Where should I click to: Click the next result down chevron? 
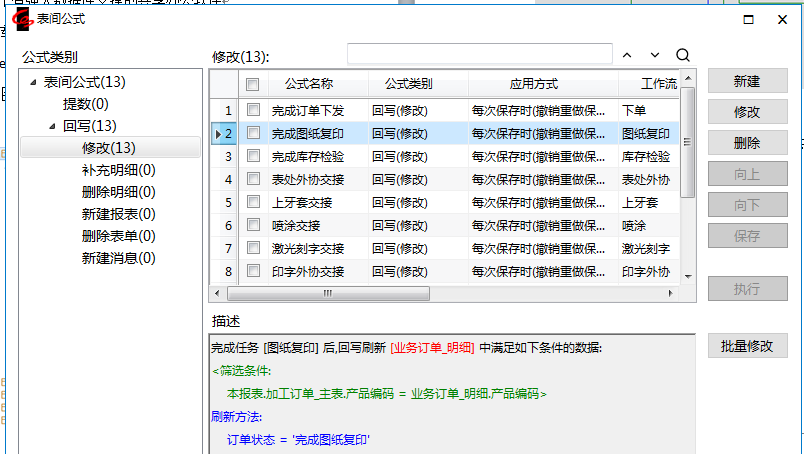[655, 55]
